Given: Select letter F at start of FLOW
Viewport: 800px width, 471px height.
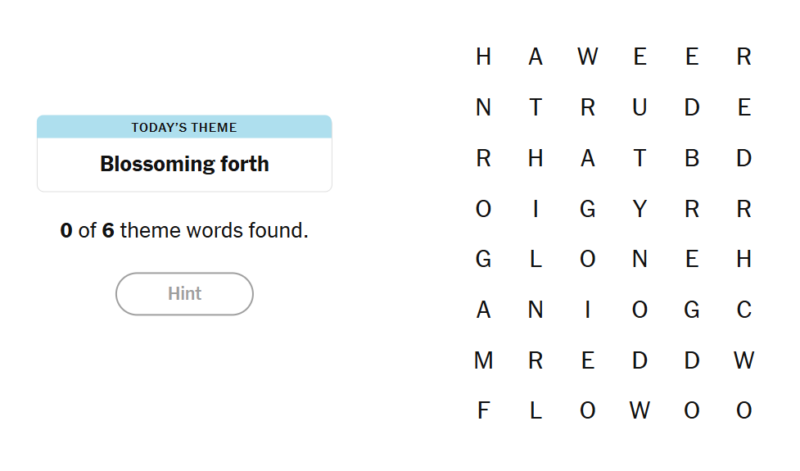Looking at the screenshot, I should [484, 410].
